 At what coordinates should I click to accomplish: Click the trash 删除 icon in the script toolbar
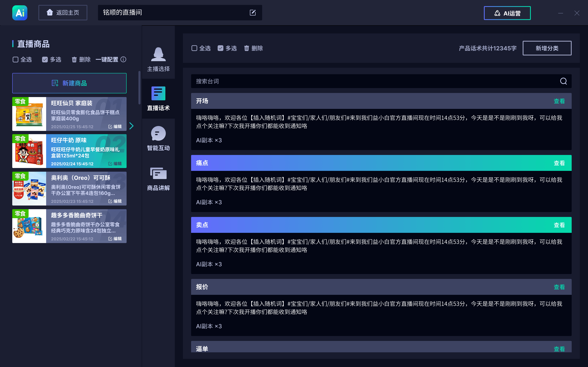pyautogui.click(x=246, y=48)
